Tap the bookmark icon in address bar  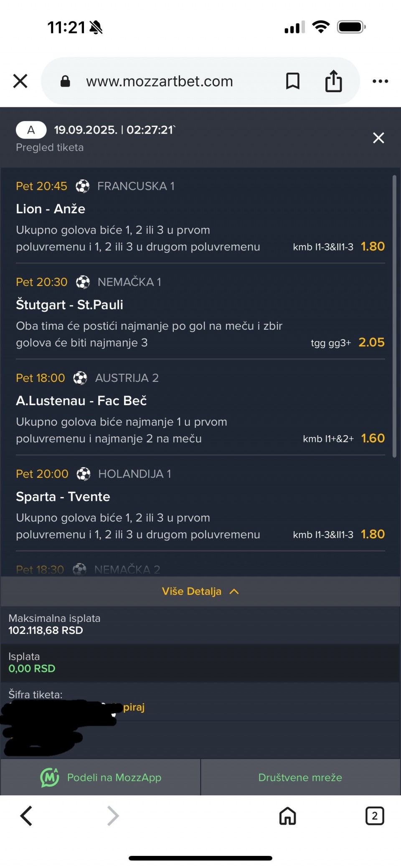[292, 81]
